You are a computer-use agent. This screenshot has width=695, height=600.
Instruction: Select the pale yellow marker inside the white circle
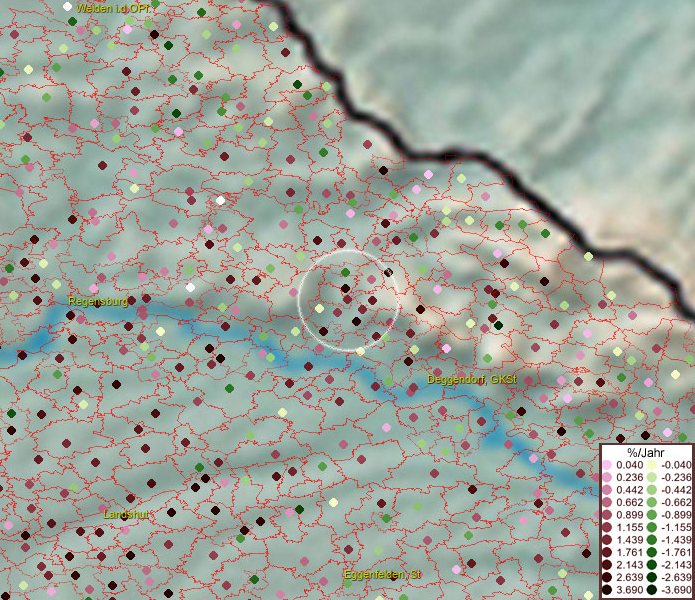point(319,309)
